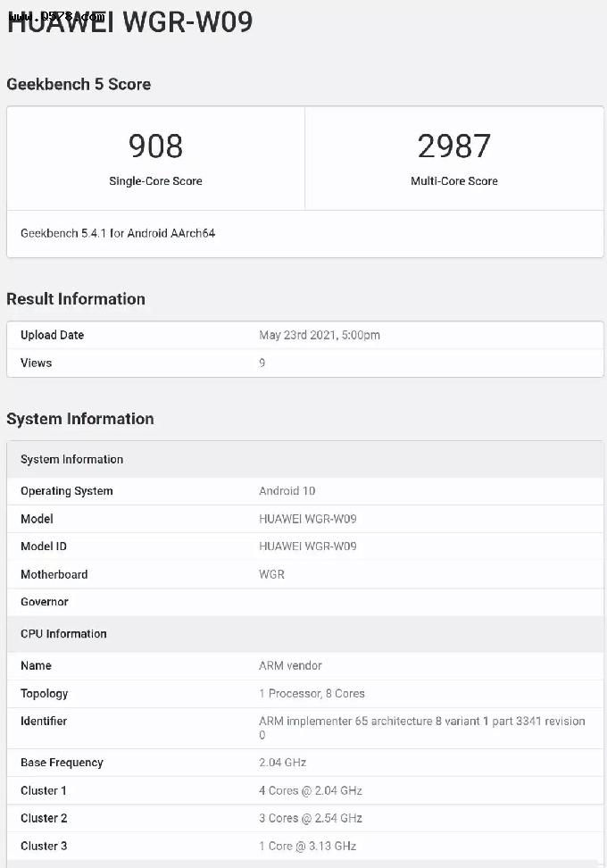The height and width of the screenshot is (868, 607).
Task: Select the Geekbench 5.4.1 for Android AArch64 text
Action: tap(117, 233)
